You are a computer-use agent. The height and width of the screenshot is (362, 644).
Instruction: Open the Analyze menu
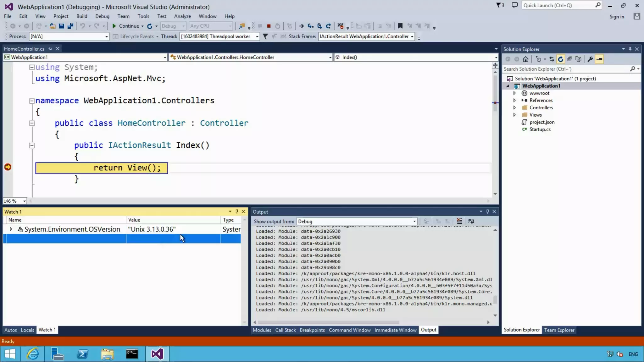pyautogui.click(x=182, y=16)
